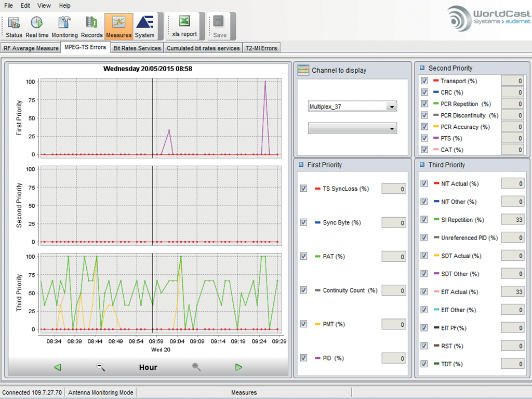
Task: Click the Monitoring toolbar icon
Action: [x=64, y=23]
